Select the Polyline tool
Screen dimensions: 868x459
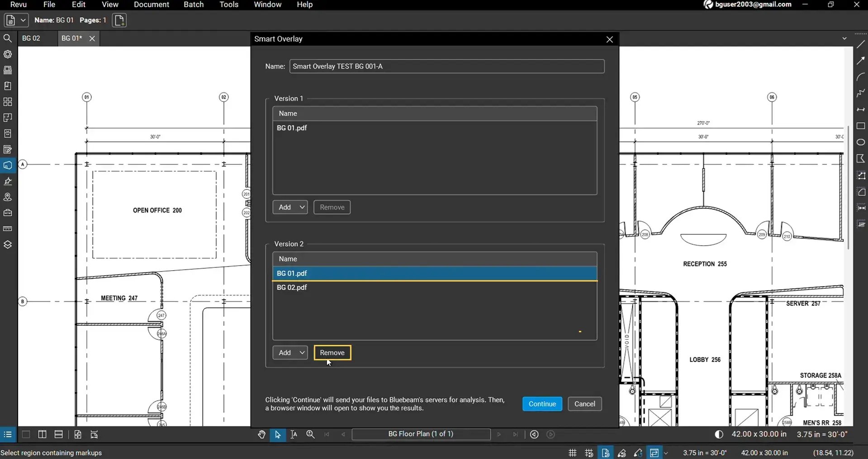point(861,93)
